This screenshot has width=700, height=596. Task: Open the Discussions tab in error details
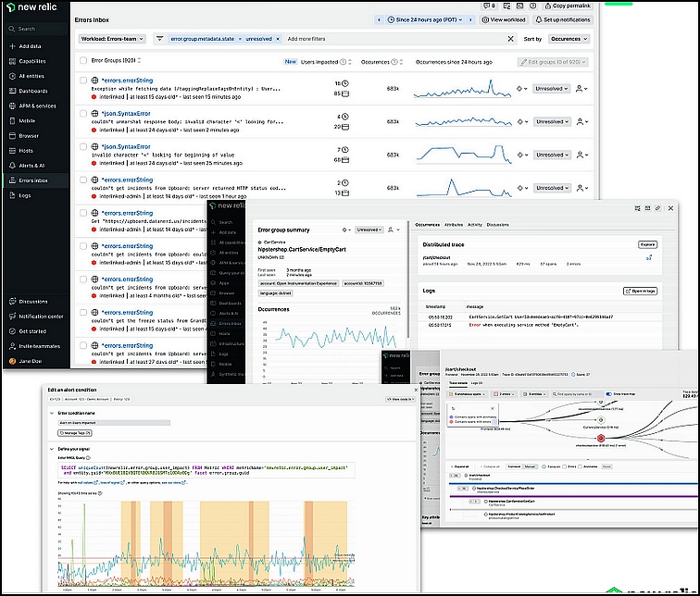[x=498, y=225]
